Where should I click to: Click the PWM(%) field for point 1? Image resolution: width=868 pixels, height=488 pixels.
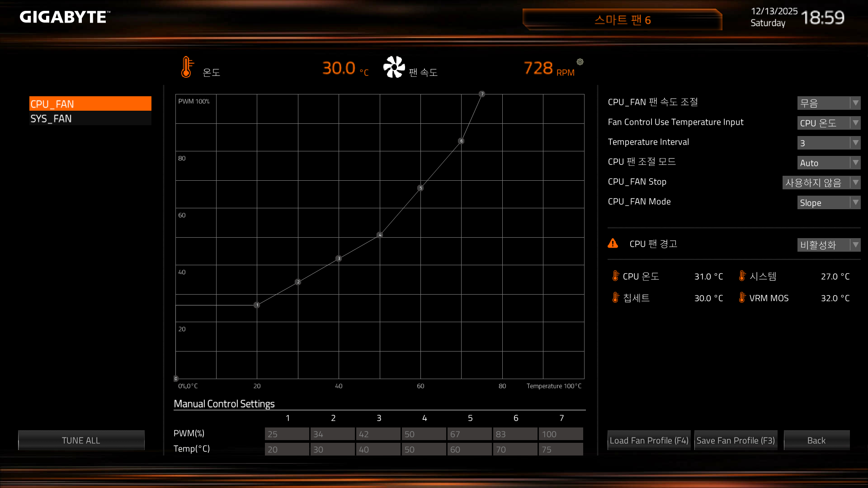[x=287, y=434]
